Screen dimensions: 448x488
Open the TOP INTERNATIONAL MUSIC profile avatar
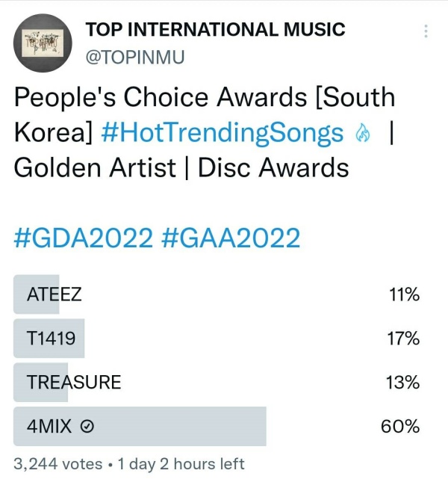point(42,43)
